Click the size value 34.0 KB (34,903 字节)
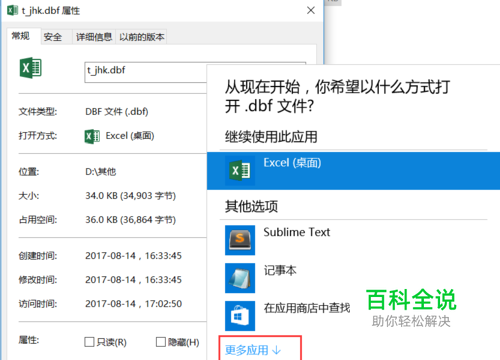The width and height of the screenshot is (500, 360). 130,196
